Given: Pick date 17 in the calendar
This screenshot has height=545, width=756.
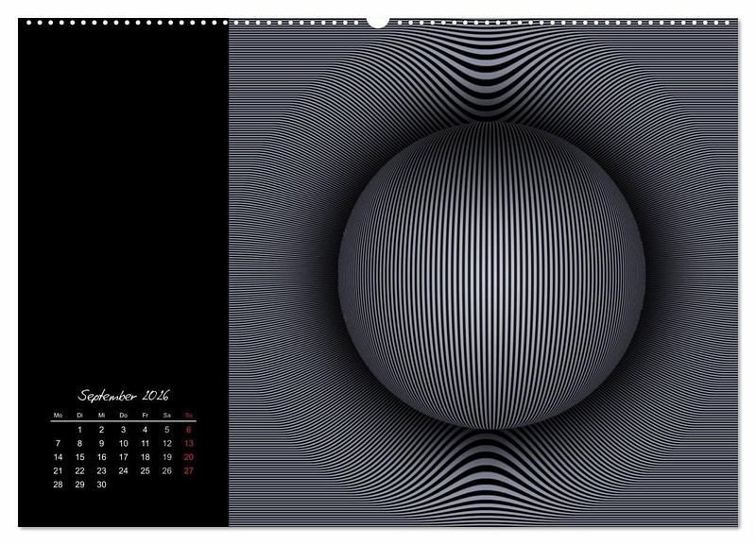Looking at the screenshot, I should tap(124, 457).
